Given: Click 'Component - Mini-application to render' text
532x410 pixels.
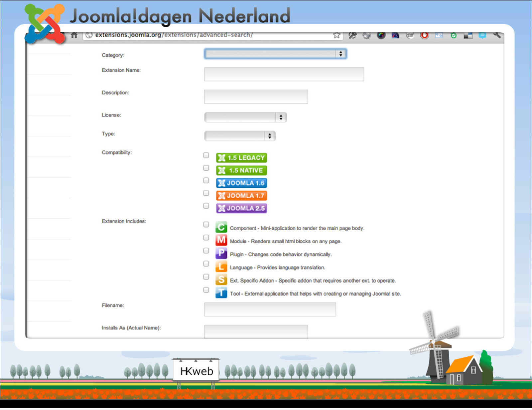Looking at the screenshot, I should [x=297, y=228].
